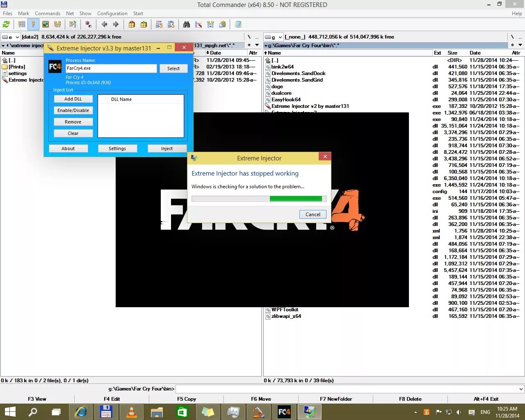Click the F8 Delete button

click(410, 399)
